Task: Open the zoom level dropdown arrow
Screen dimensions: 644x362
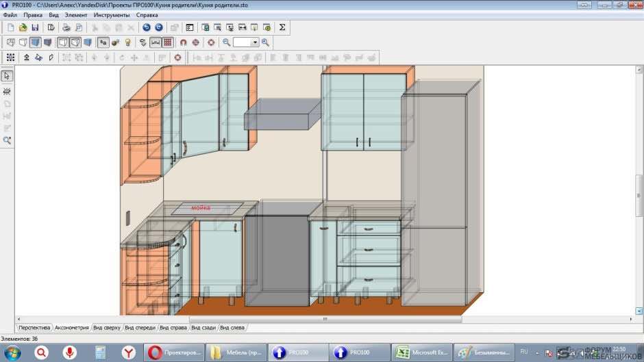Action: pyautogui.click(x=255, y=42)
